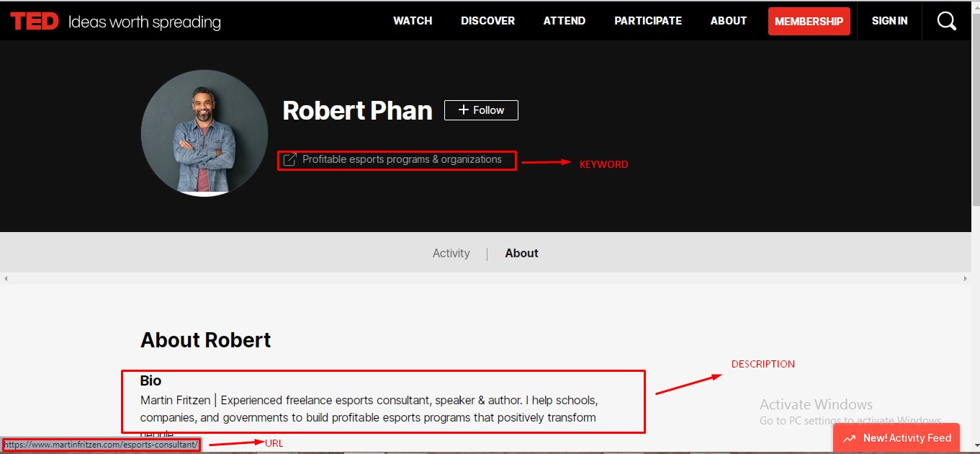Click the MEMBERSHIP button

[809, 22]
